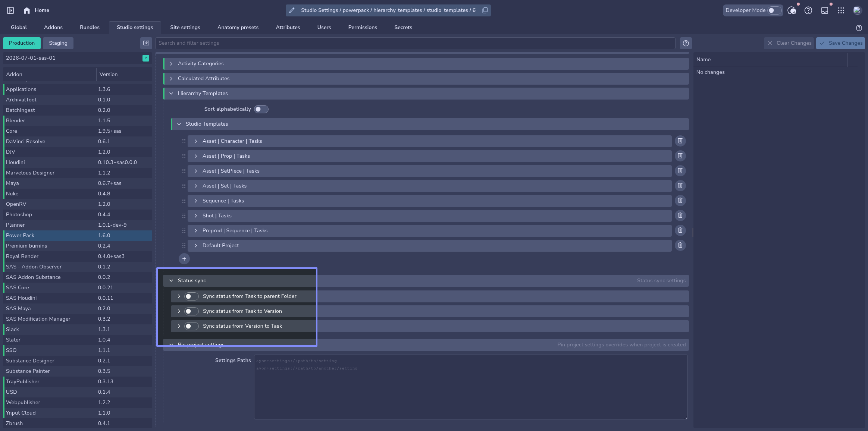Open the user avatar menu

coord(857,10)
